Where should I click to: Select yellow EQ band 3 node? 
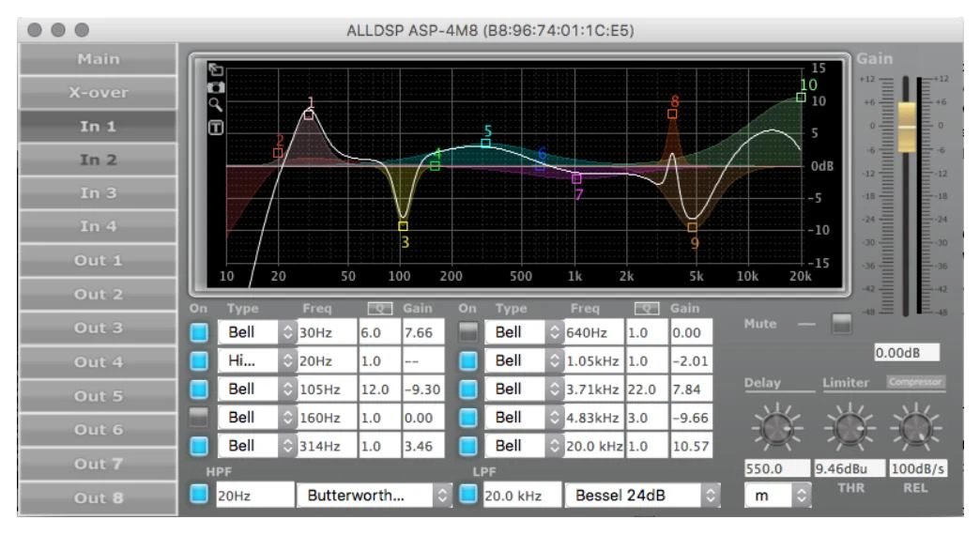pyautogui.click(x=403, y=226)
